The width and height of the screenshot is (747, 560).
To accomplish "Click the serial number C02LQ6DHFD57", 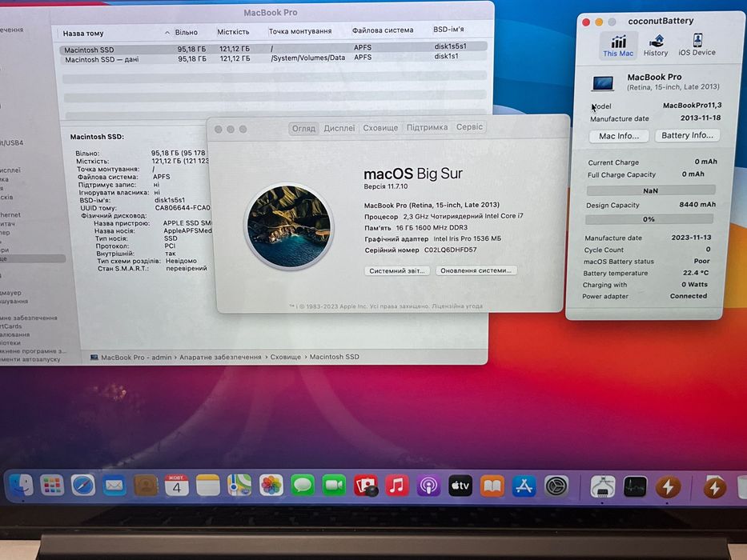I will [450, 250].
